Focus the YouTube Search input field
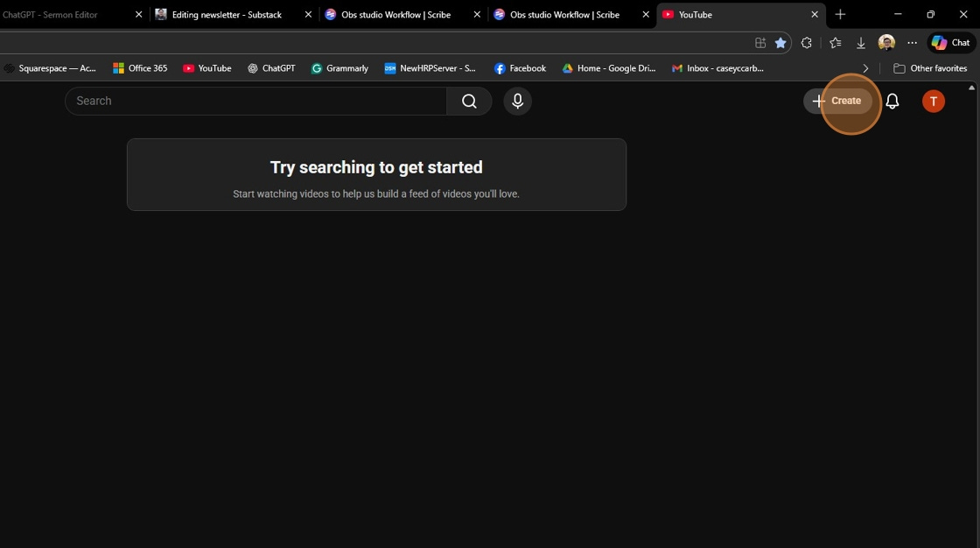Image resolution: width=980 pixels, height=548 pixels. 255,101
